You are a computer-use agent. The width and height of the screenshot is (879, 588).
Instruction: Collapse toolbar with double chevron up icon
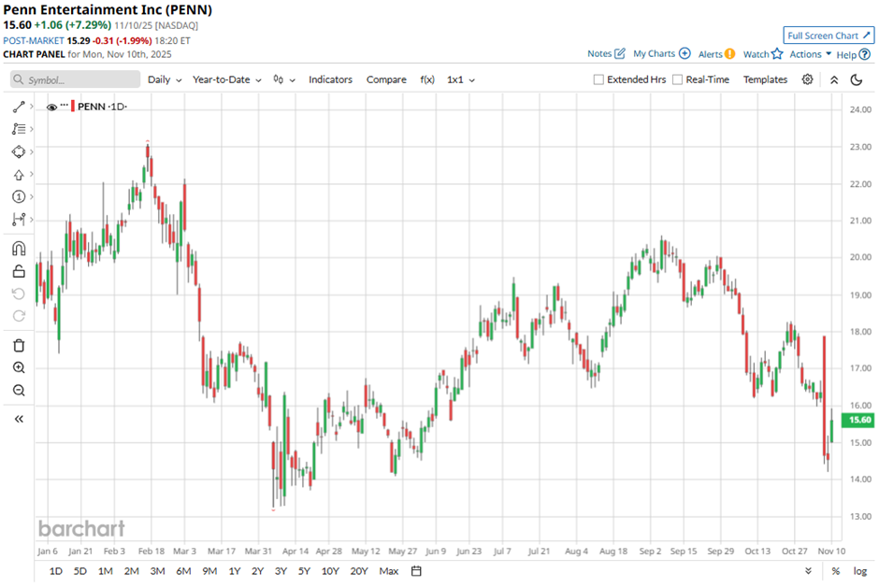[834, 79]
